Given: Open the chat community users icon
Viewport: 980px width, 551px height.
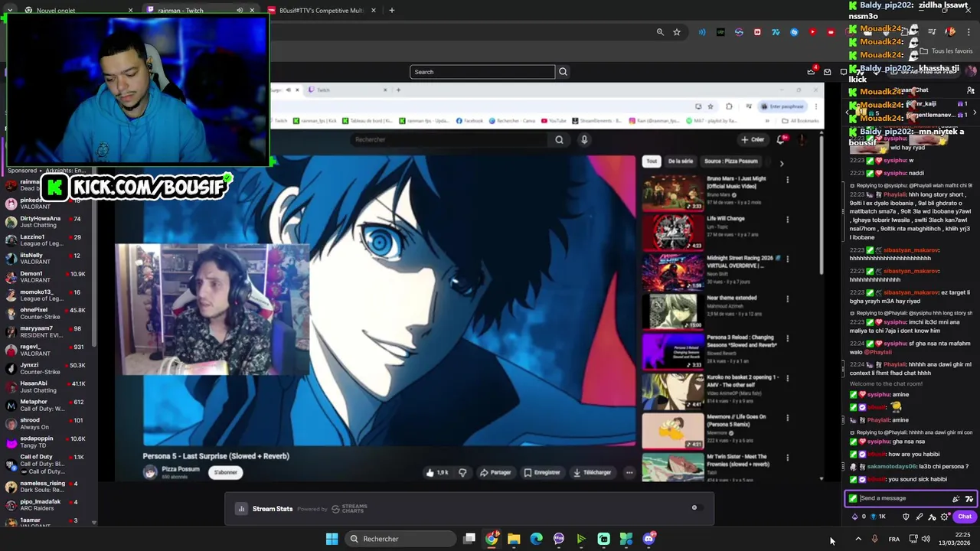Looking at the screenshot, I should pos(971,90).
